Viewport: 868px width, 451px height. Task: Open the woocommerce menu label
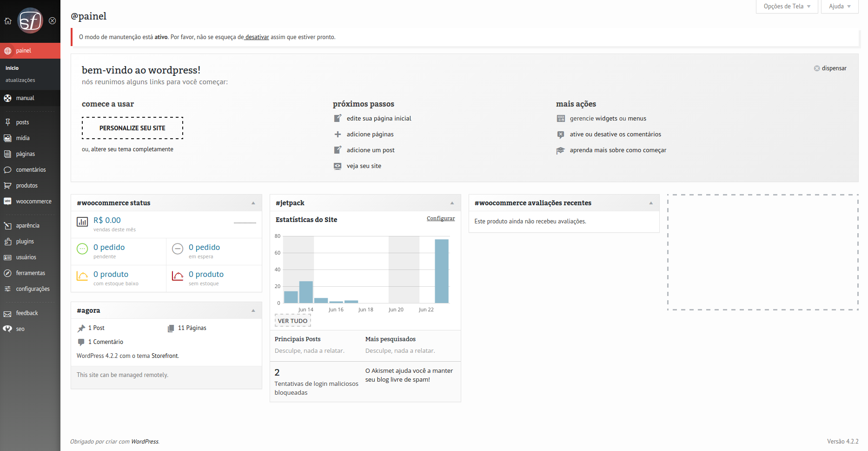(33, 202)
